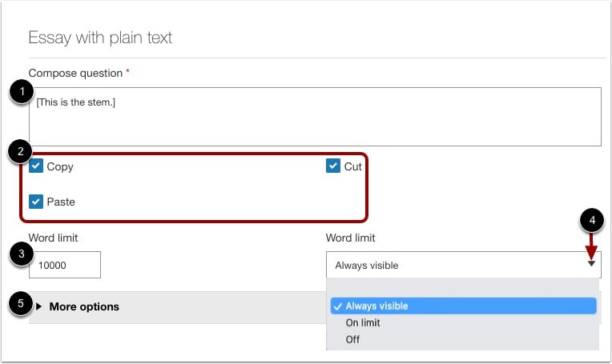This screenshot has height=364, width=612.
Task: Click the dropdown arrow on Word limit select
Action: pos(591,264)
